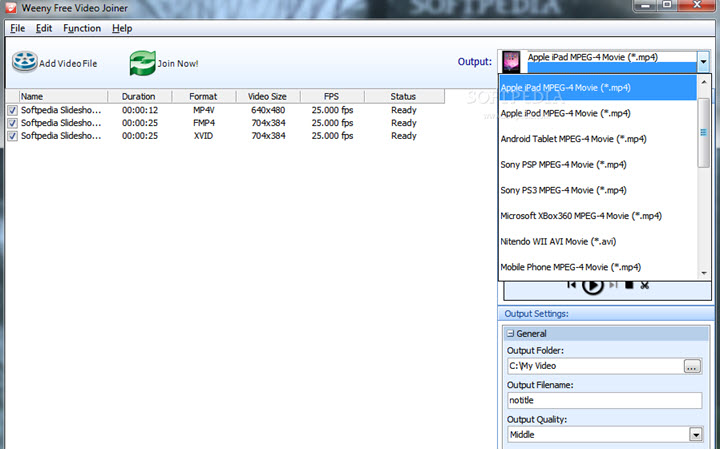Click the Output Filename field containing notitle
The image size is (720, 450).
coord(604,400)
